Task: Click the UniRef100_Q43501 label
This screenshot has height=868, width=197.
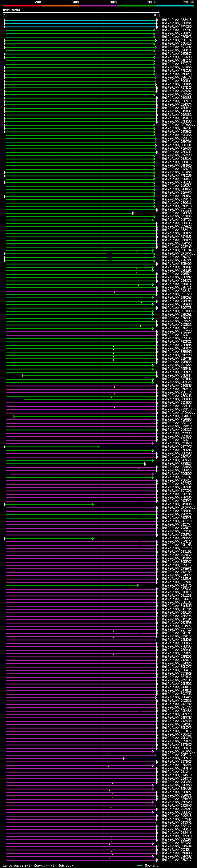Action: [x=177, y=823]
